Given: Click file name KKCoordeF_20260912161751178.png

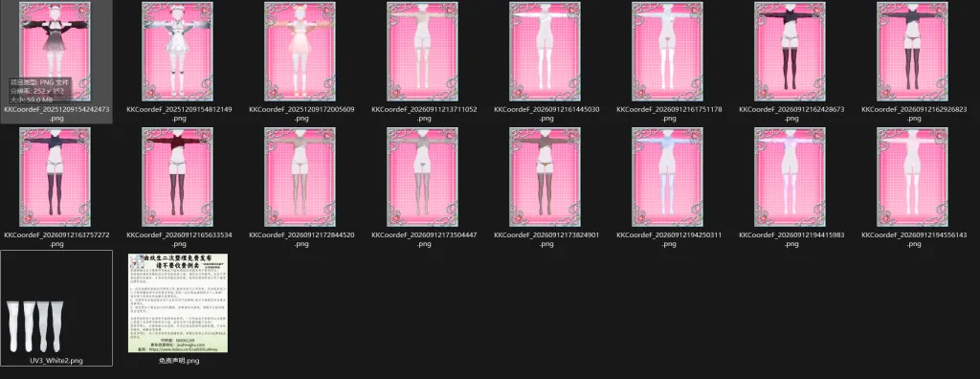Looking at the screenshot, I should click(x=669, y=113).
